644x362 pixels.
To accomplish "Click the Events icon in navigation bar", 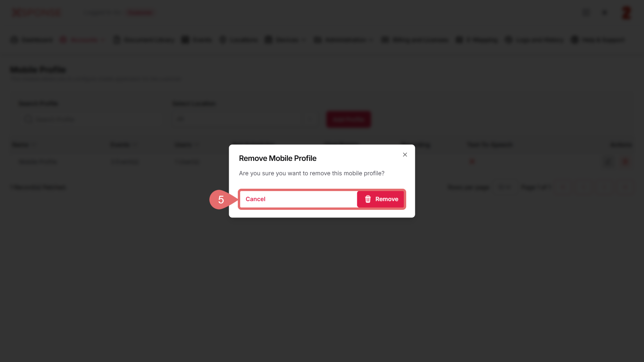I will point(185,40).
